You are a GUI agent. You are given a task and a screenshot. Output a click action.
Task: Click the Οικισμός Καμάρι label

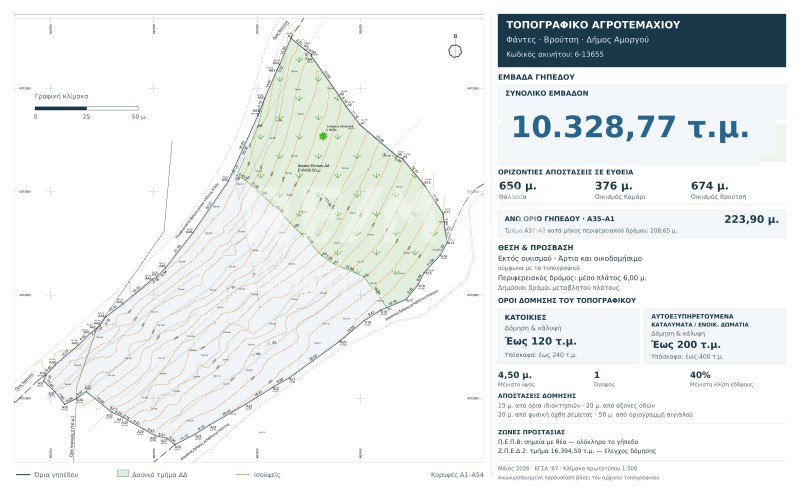tap(620, 197)
